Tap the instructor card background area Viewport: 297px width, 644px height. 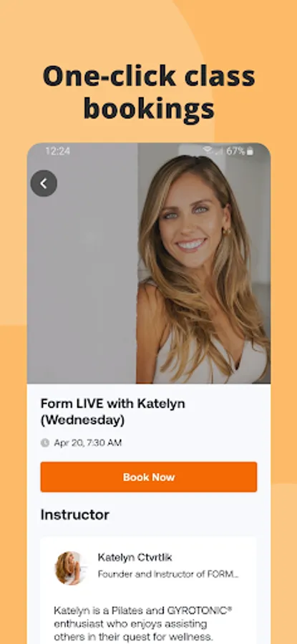click(x=149, y=590)
